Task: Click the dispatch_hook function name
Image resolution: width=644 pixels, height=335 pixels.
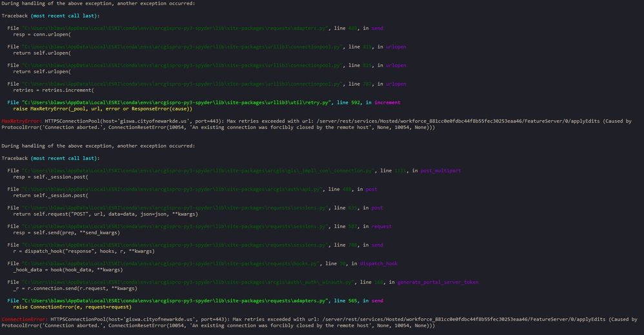Action: 379,263
